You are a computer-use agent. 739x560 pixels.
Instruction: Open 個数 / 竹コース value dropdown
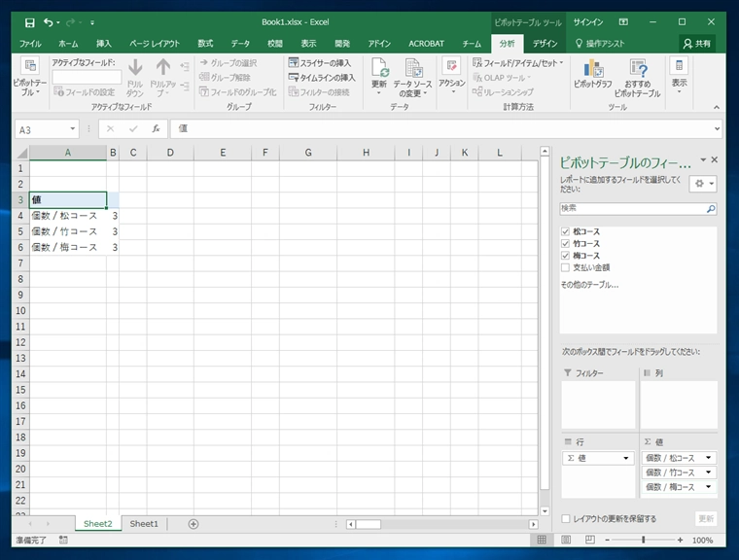point(708,472)
